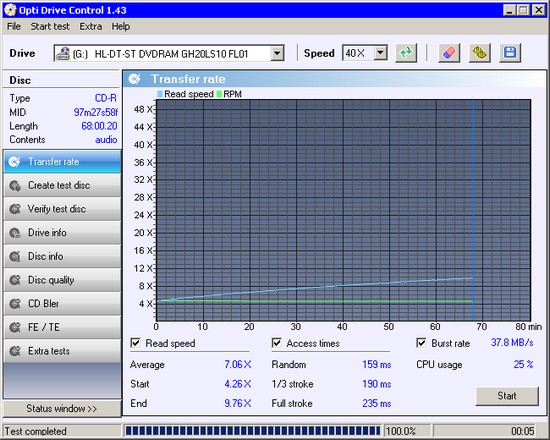
Task: Open the Drive info panel
Action: [62, 233]
